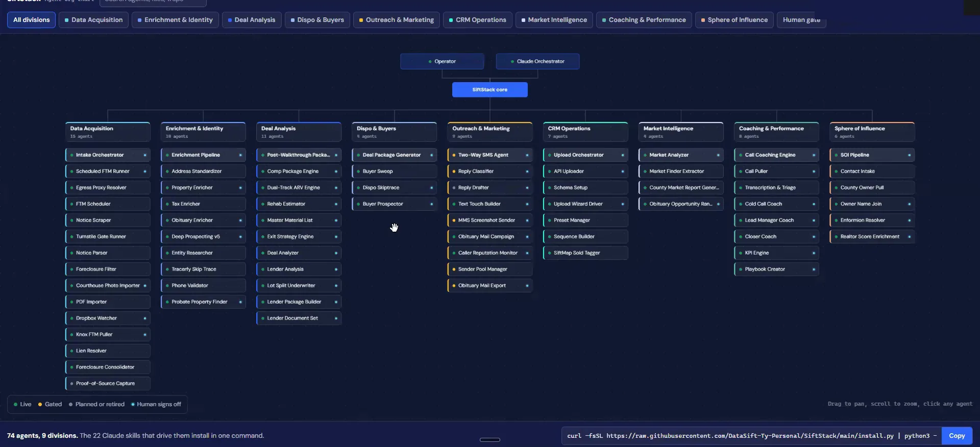980x447 pixels.
Task: Show Coaching & Performance filter tab
Action: click(644, 20)
